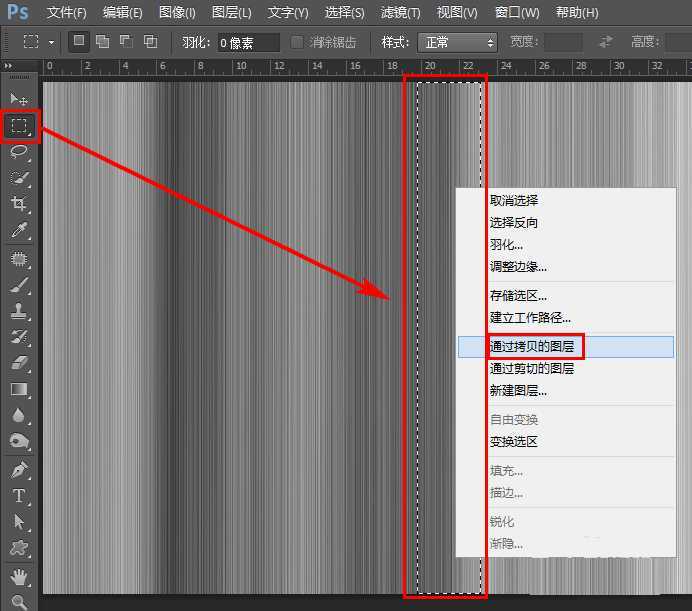Select the Eyedropper tool
Screen dimensions: 692x611
click(x=19, y=230)
